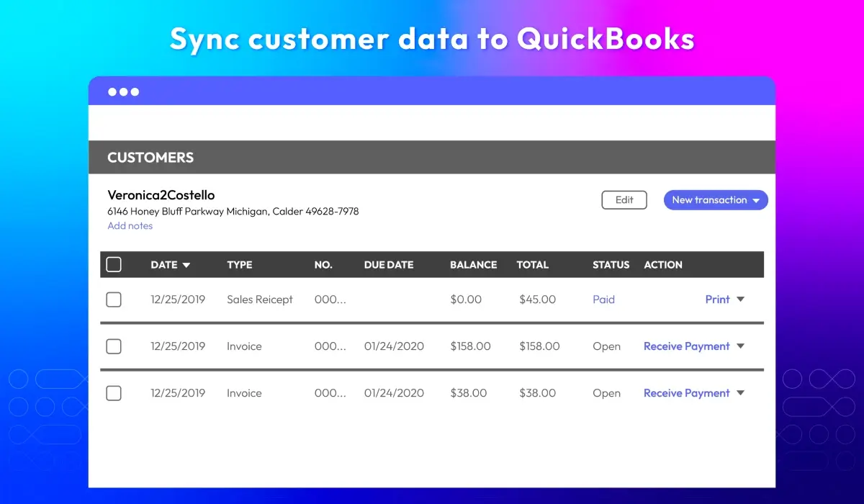Open the Paid status of the Sales Reicept

pyautogui.click(x=604, y=300)
